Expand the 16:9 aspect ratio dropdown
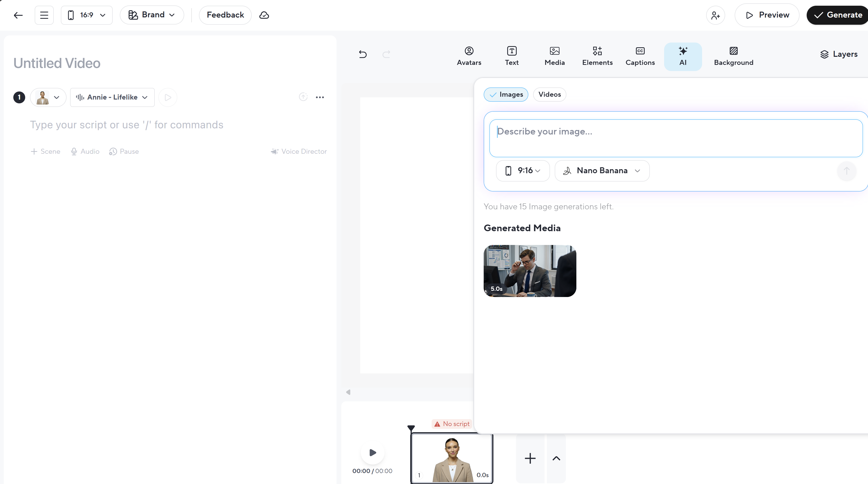Screen dimensions: 868x484 (x=87, y=15)
